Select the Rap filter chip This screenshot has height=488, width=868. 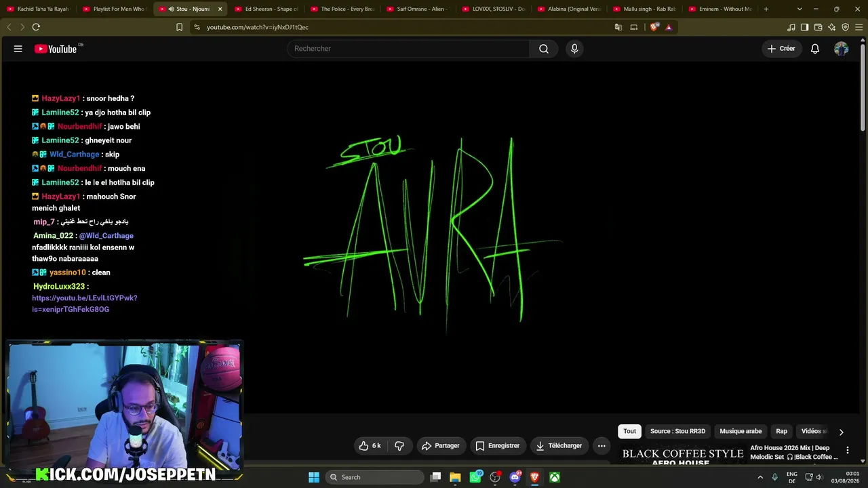[x=782, y=431]
